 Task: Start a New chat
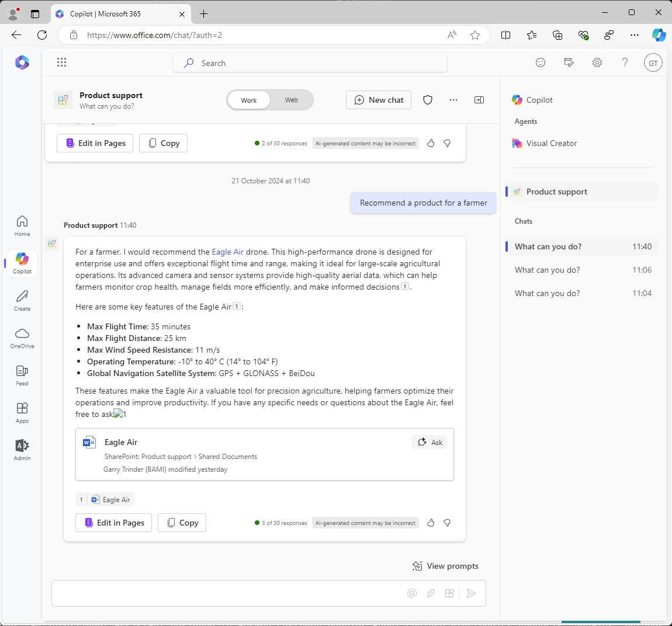click(379, 100)
